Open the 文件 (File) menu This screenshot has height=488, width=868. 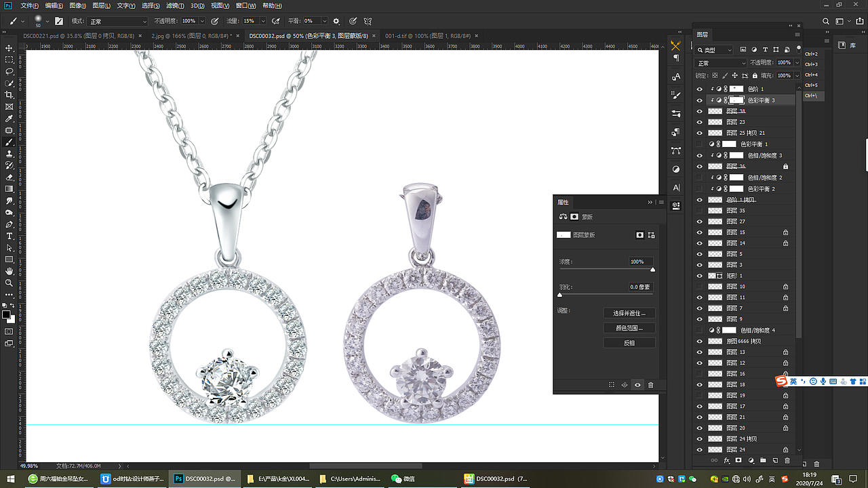click(x=29, y=5)
